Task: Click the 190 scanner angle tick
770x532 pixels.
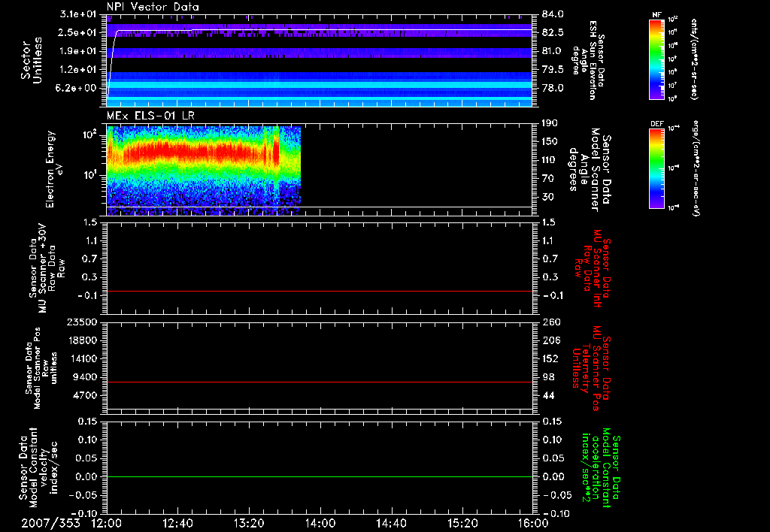Action: 550,123
